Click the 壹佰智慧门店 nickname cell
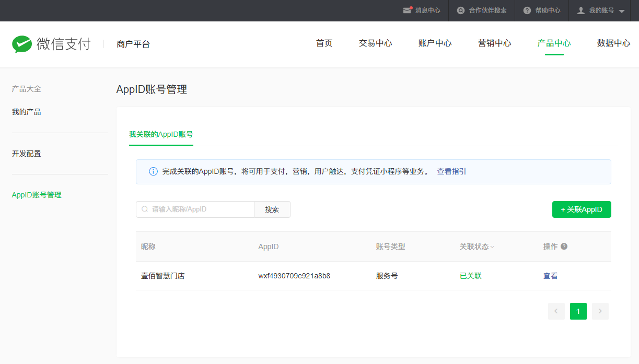This screenshot has height=364, width=639. (x=163, y=276)
